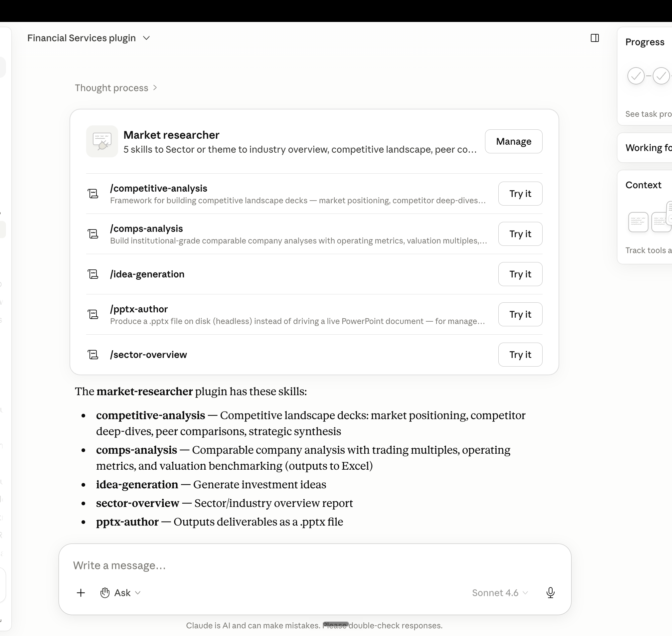672x636 pixels.
Task: Expand the Thought process section
Action: tap(116, 88)
